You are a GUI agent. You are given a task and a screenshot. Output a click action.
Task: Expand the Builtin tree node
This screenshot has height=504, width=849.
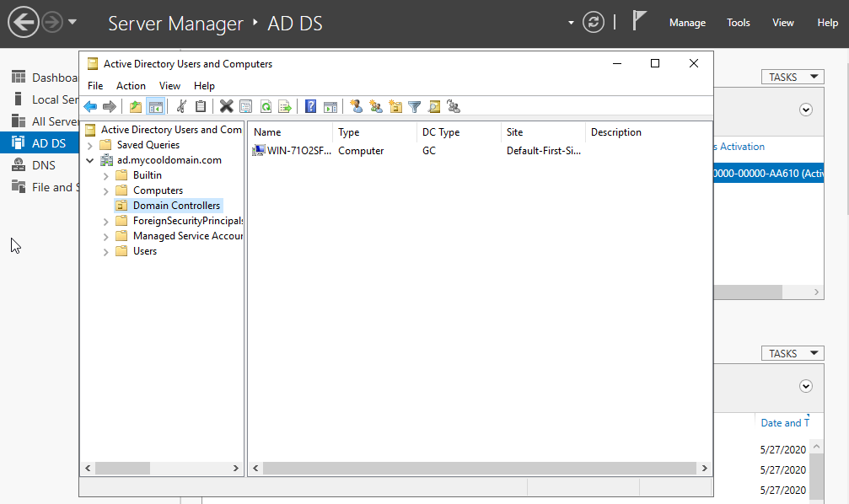(105, 175)
